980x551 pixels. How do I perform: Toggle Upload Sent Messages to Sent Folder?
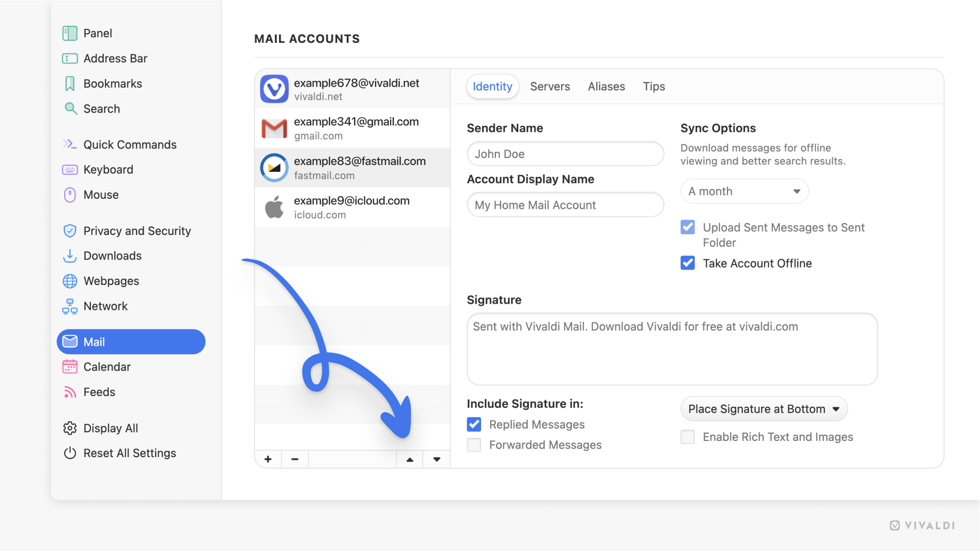688,227
